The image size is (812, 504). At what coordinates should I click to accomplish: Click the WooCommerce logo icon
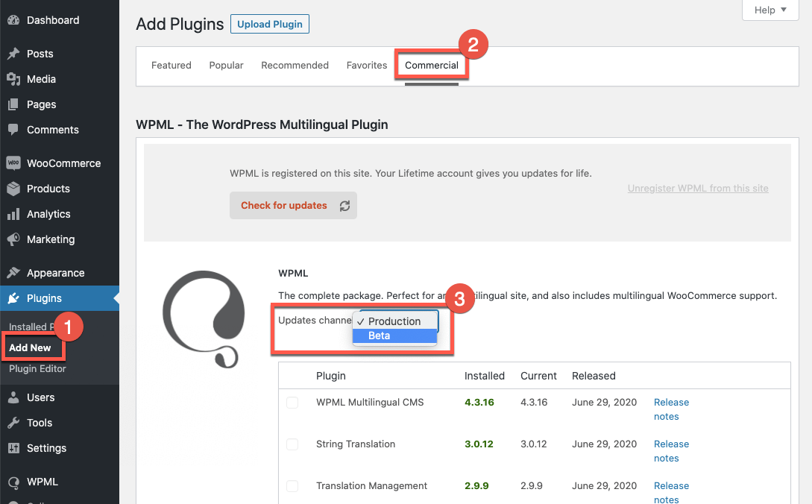[13, 163]
